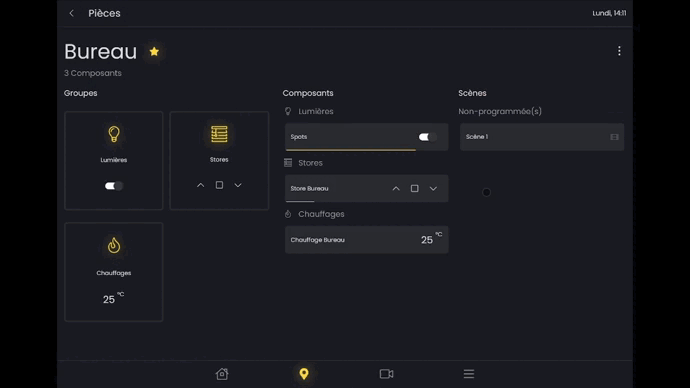Screen dimensions: 690x388
Task: Stop the Store Bureau blind
Action: point(415,188)
